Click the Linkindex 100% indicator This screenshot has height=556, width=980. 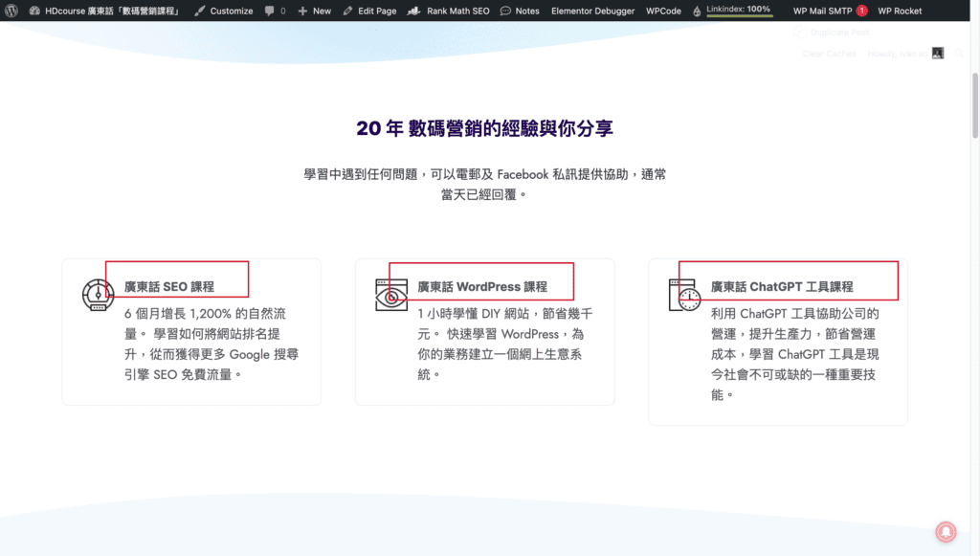[738, 10]
